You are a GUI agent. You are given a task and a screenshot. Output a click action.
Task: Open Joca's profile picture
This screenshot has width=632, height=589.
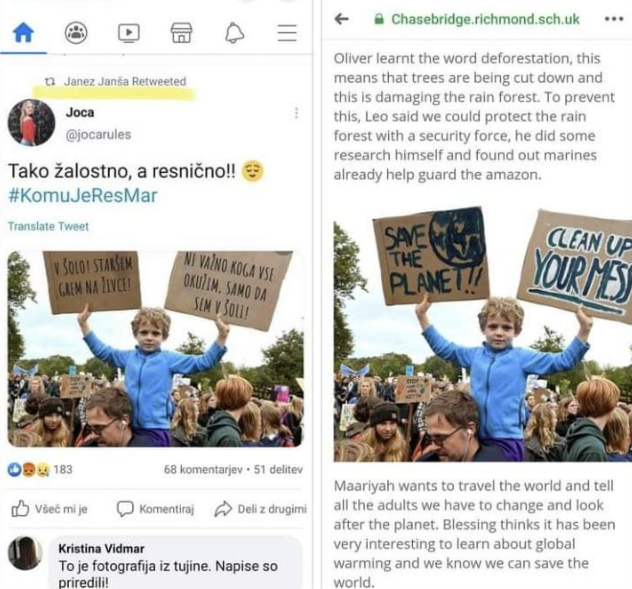(x=31, y=122)
